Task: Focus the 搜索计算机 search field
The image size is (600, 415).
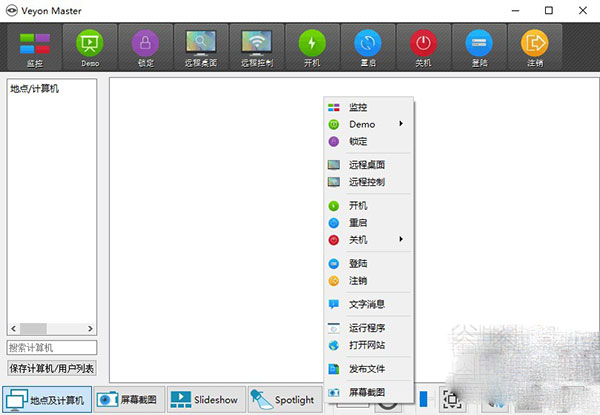Action: pos(52,348)
